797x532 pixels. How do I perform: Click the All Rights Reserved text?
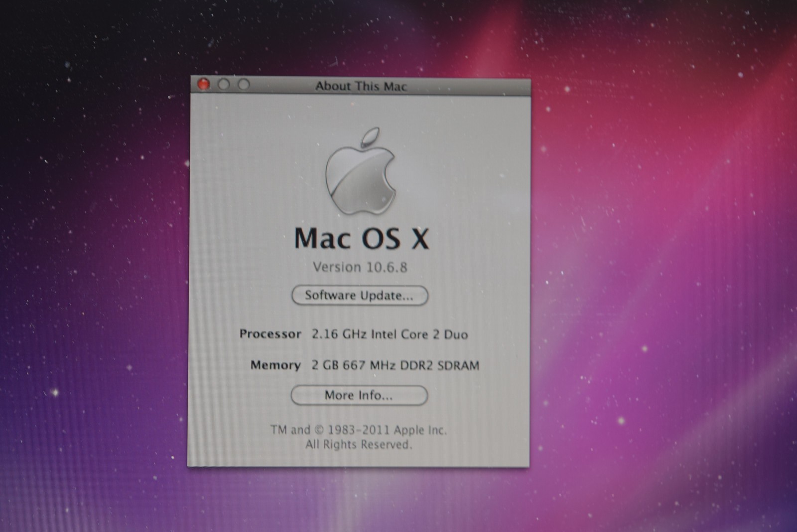point(359,444)
